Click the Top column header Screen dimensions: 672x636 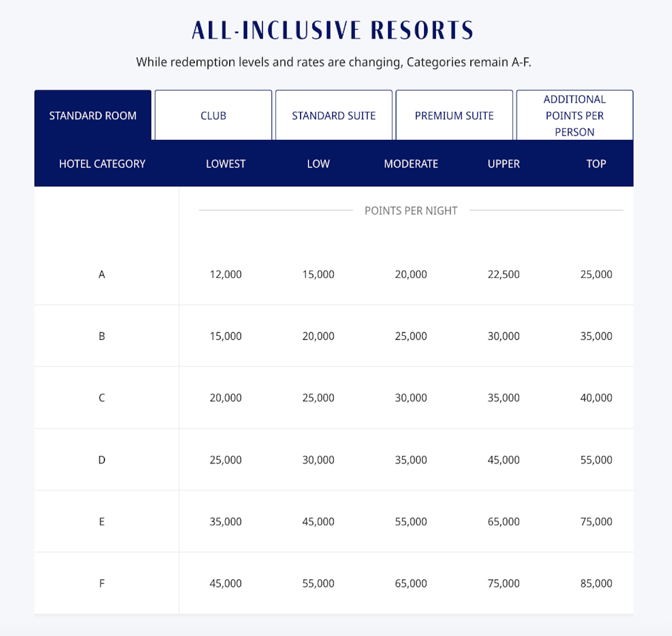pyautogui.click(x=596, y=164)
